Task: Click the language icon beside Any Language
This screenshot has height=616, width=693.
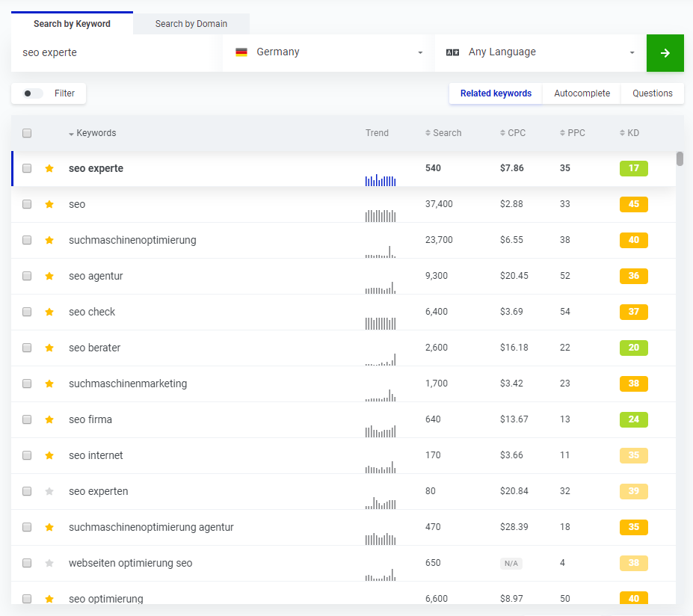Action: point(452,52)
